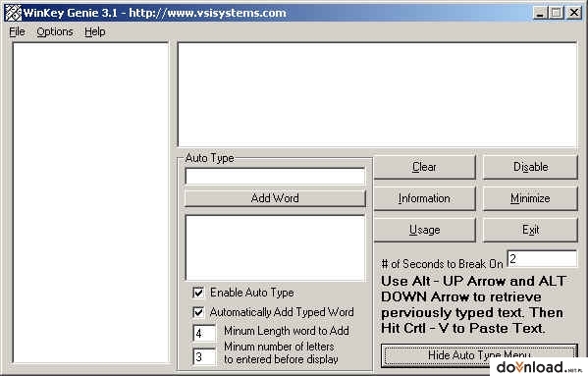Click the Add Word button

coord(275,198)
